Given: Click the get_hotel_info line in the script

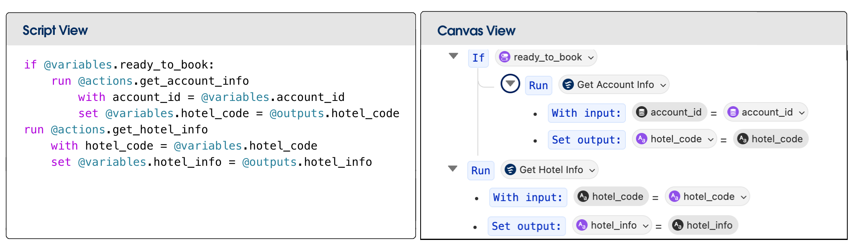Looking at the screenshot, I should 116,130.
